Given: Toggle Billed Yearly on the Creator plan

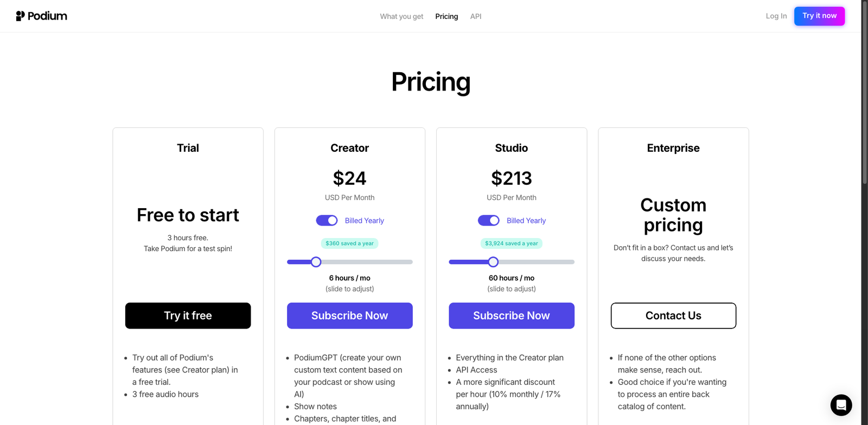Looking at the screenshot, I should click(327, 220).
